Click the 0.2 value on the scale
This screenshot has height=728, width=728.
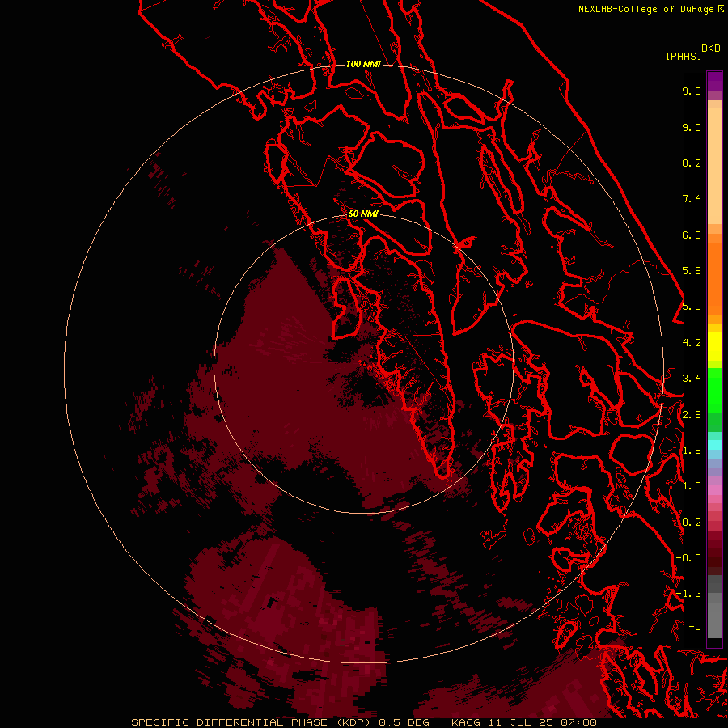[x=692, y=523]
